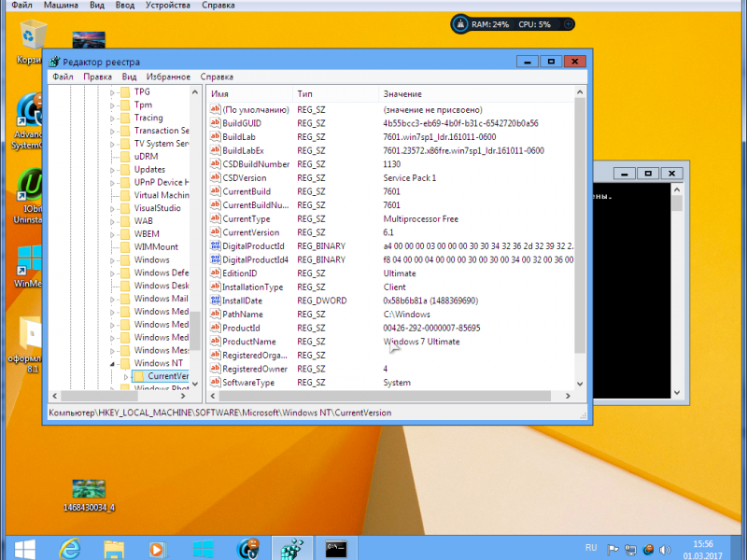
Task: Open the Правка menu in Registry Editor
Action: 97,77
